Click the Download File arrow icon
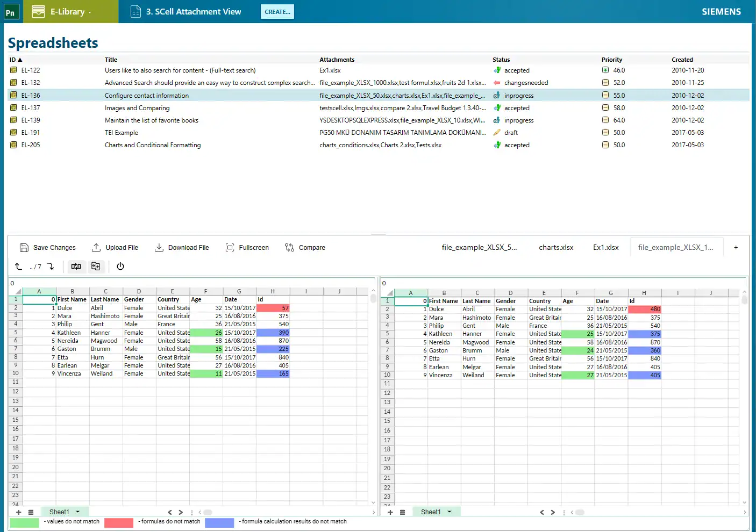Image resolution: width=756 pixels, height=532 pixels. (159, 248)
